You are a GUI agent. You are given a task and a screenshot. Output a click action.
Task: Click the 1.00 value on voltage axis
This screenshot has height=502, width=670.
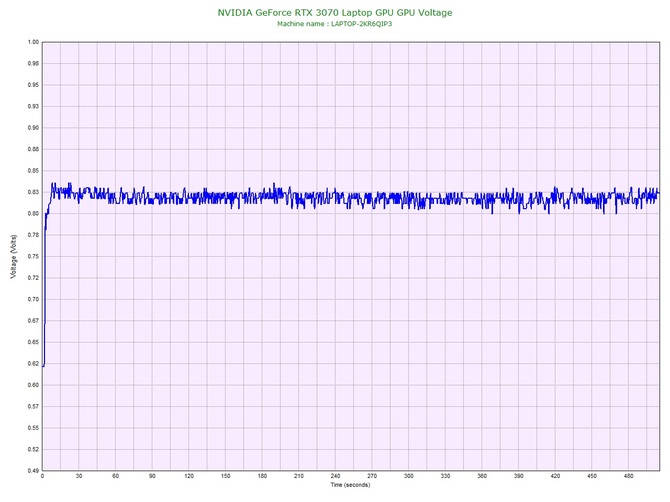coord(33,42)
